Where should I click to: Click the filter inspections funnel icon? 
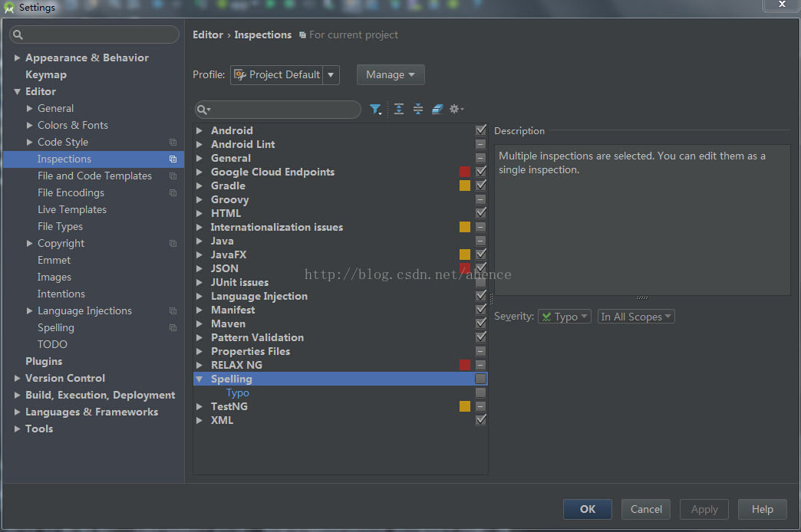click(375, 110)
